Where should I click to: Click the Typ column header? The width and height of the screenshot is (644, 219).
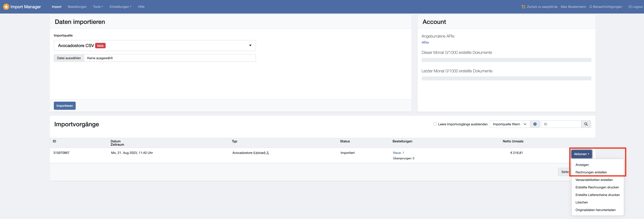click(234, 141)
